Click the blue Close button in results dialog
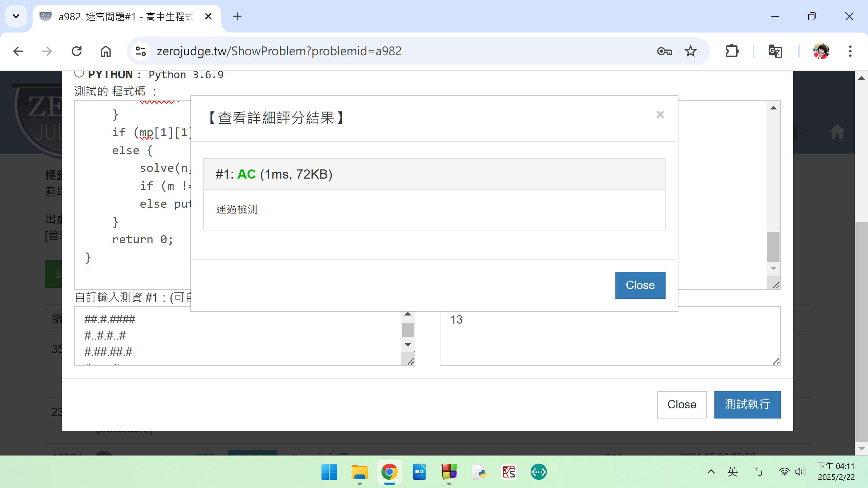This screenshot has width=868, height=488. coord(640,285)
